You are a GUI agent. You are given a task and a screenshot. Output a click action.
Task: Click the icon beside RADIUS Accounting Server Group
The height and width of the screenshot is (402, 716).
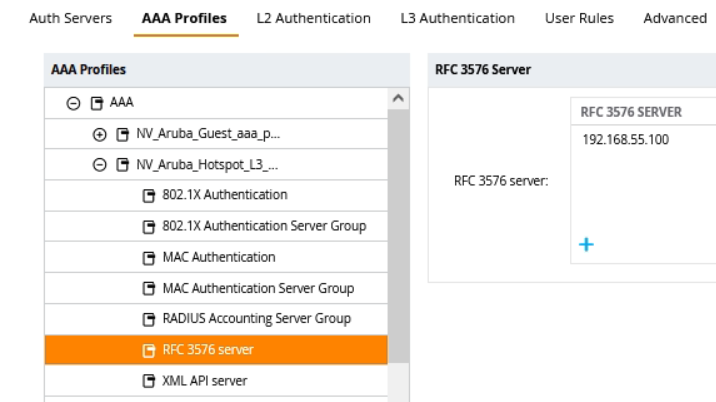pos(149,320)
